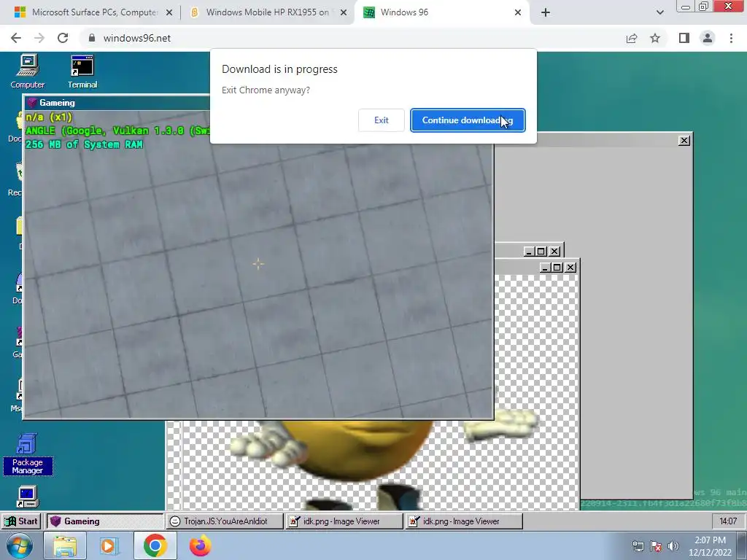Screen dimensions: 747x560
Task: Open the Windows 7 Start orb
Action: tap(20, 545)
